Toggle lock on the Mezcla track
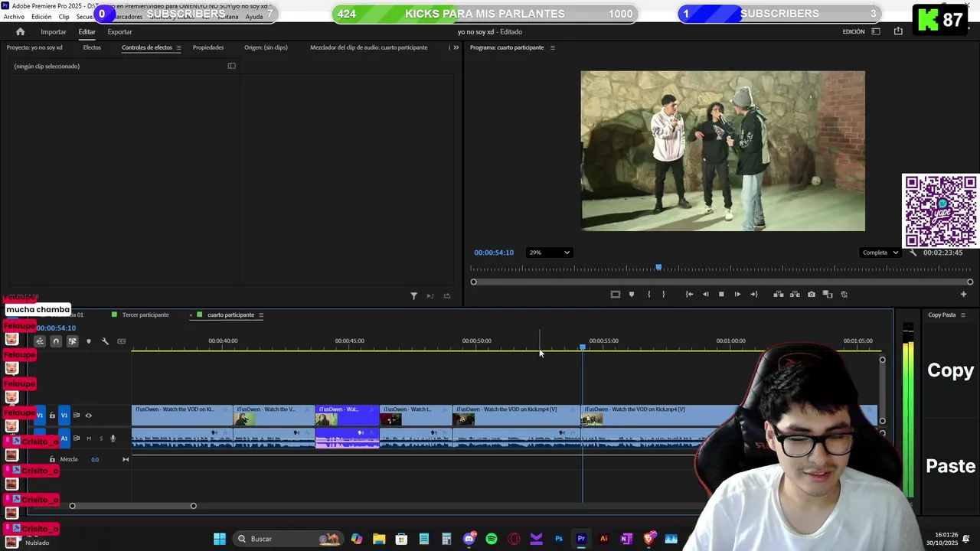This screenshot has width=980, height=551. click(52, 459)
